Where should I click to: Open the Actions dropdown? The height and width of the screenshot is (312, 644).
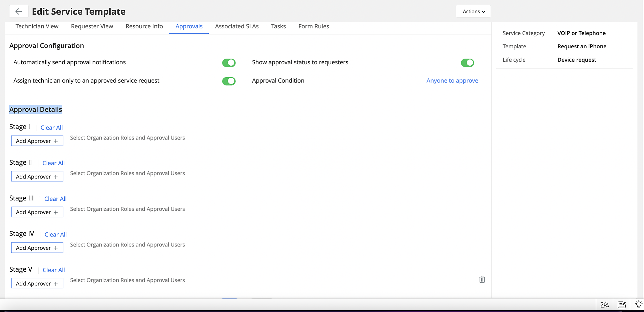[x=473, y=11]
